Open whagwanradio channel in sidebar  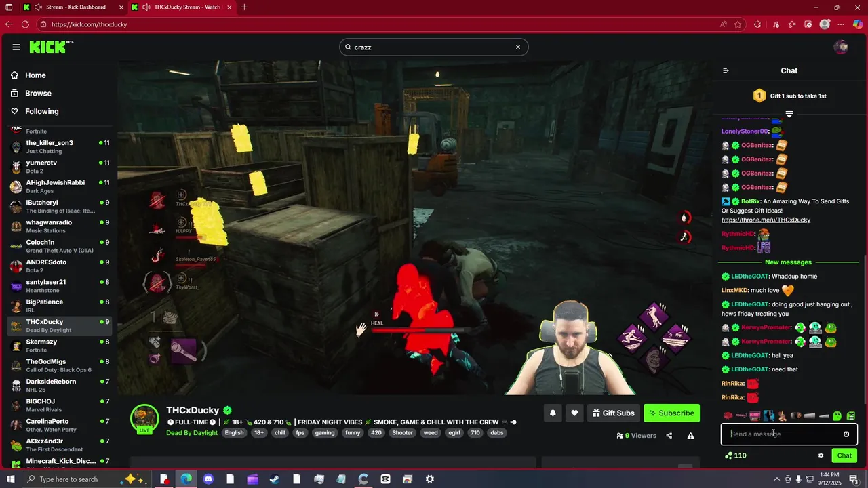click(60, 226)
